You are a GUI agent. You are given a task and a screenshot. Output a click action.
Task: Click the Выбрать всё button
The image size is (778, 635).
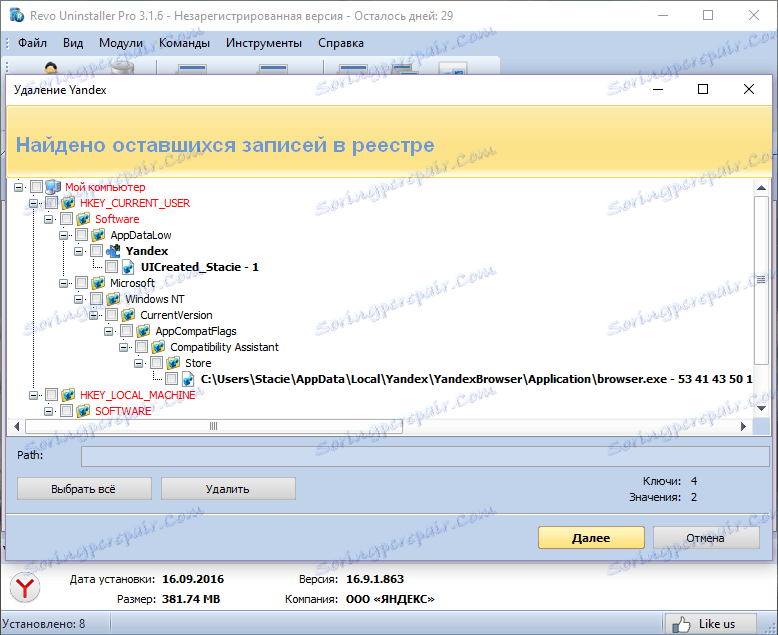[x=84, y=489]
